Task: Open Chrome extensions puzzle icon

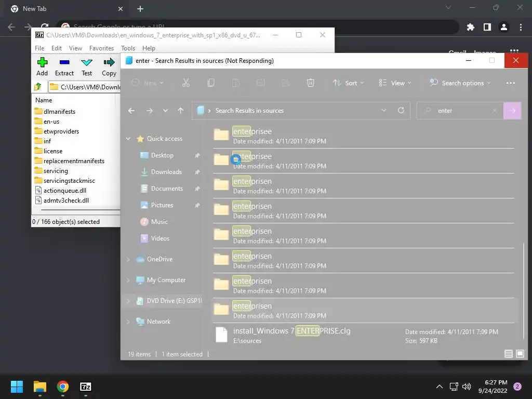Action: coord(470,27)
